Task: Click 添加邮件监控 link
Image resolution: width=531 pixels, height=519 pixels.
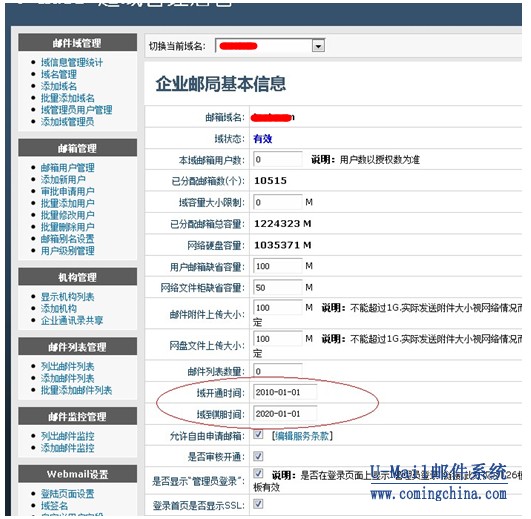Action: 67,448
